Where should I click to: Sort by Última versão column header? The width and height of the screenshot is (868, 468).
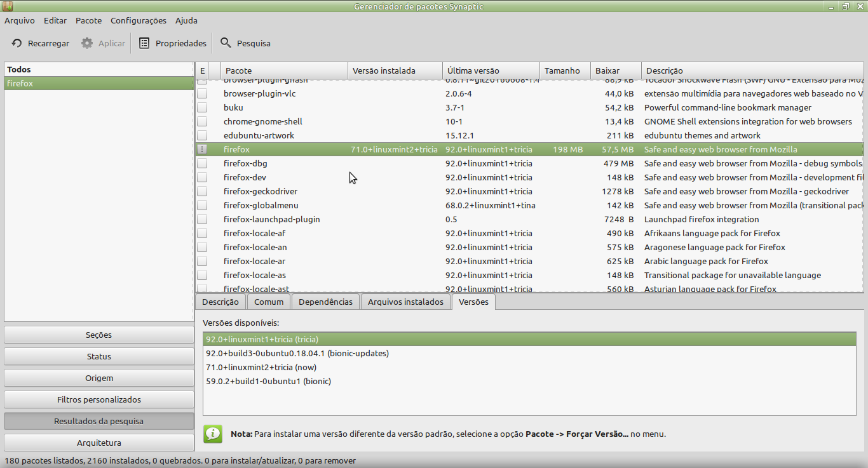point(491,70)
